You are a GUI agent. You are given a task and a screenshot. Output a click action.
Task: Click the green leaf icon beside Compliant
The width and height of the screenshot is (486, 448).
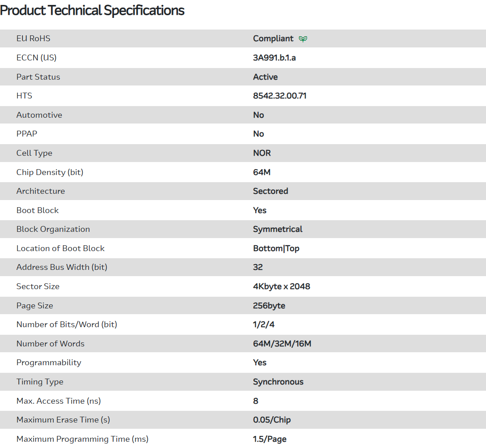coord(303,39)
